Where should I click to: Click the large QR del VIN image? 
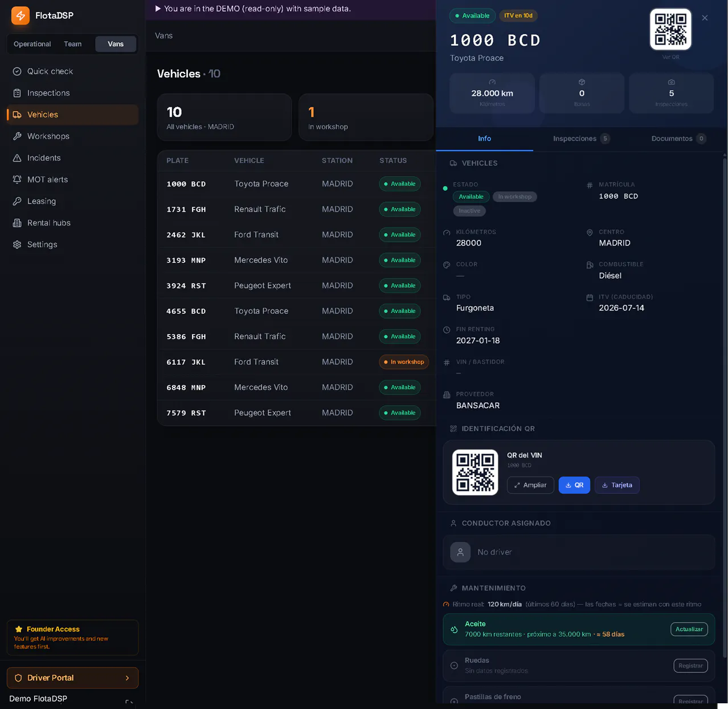coord(475,472)
